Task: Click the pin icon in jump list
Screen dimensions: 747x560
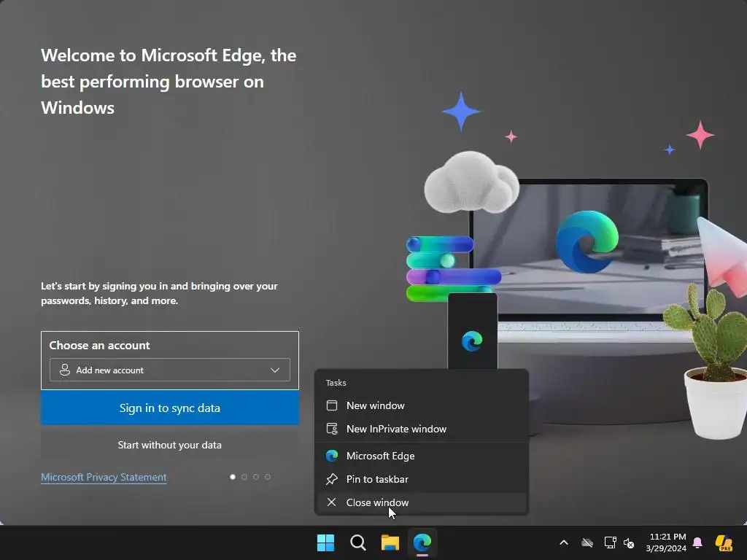Action: tap(332, 479)
